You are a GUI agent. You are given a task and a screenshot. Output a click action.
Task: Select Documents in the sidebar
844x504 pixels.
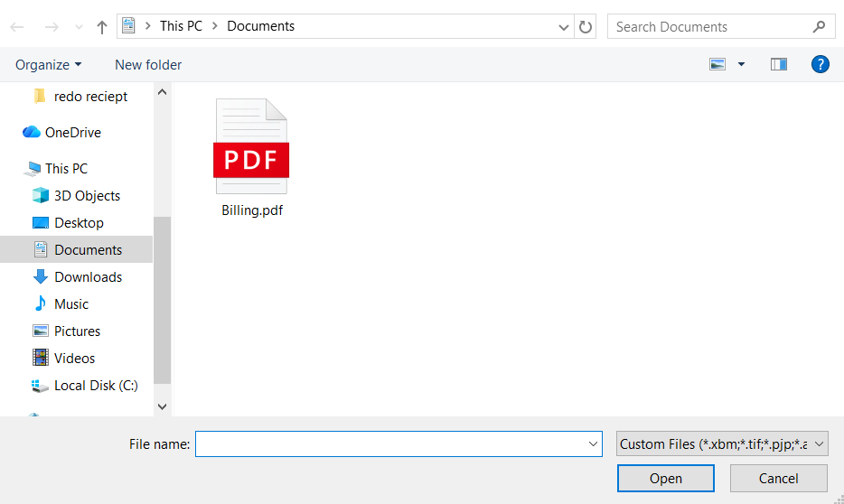[77, 249]
